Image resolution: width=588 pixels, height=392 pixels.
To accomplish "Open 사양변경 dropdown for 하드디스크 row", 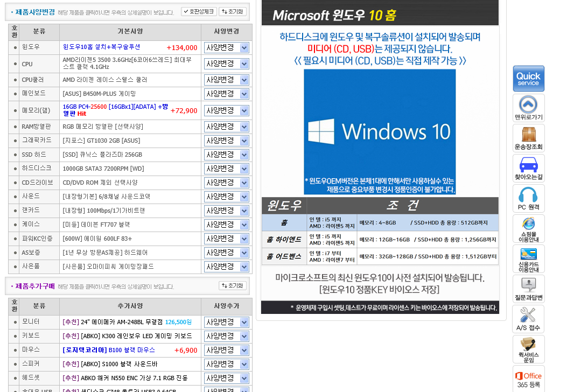I will (227, 169).
